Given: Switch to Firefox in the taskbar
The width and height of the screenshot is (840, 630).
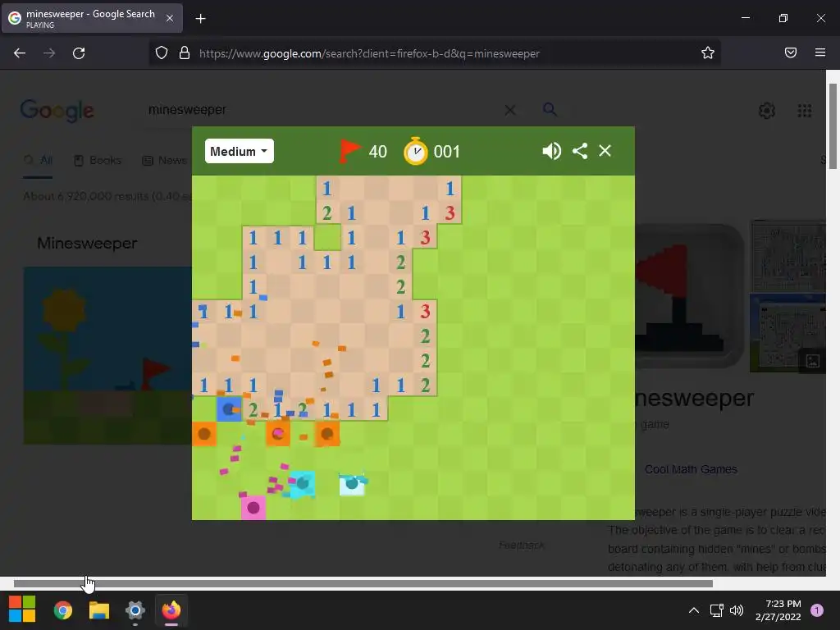Looking at the screenshot, I should click(x=171, y=610).
